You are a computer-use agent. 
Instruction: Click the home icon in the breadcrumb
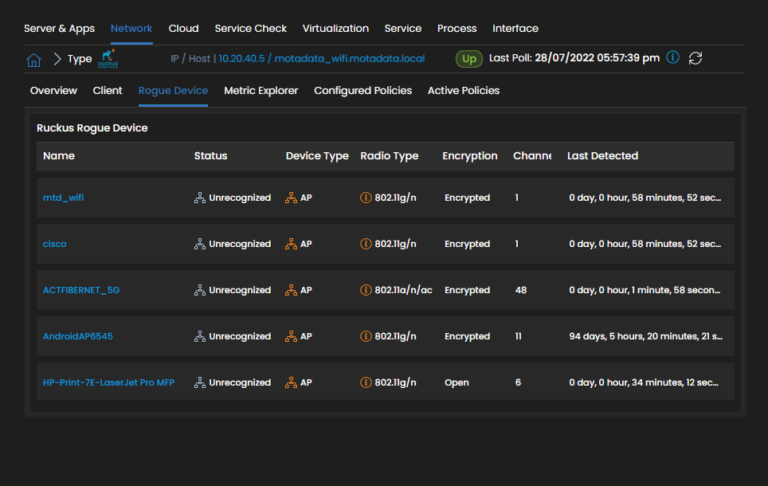(x=33, y=59)
